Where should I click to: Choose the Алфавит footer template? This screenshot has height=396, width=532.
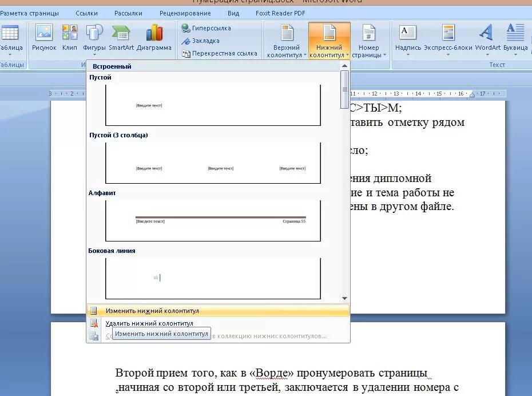tap(213, 220)
